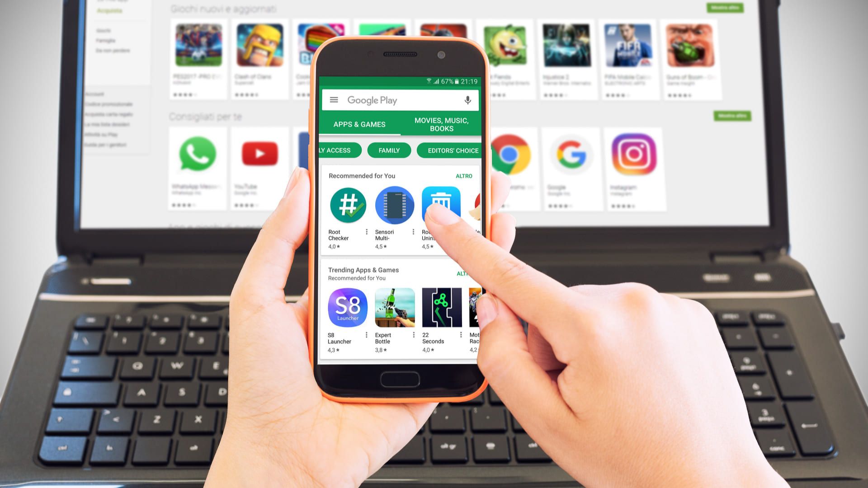Open the 22 Seconds app

pos(441,307)
